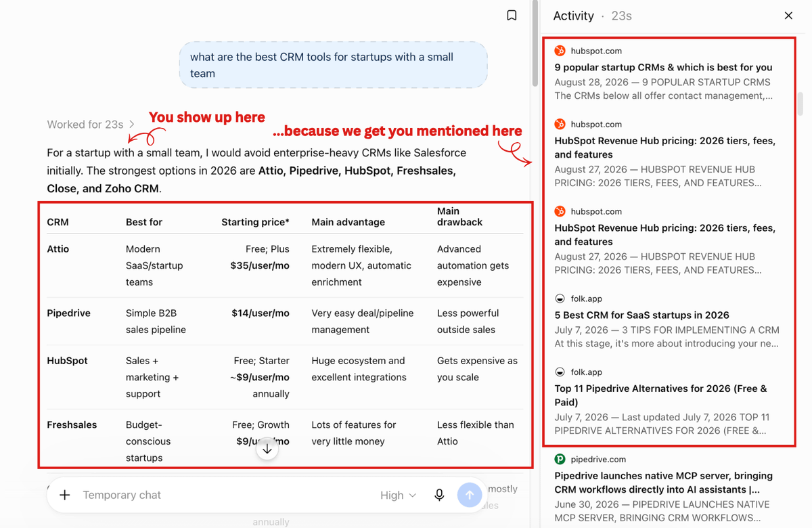812x528 pixels.
Task: Click the 'CRM' column header
Action: 58,222
